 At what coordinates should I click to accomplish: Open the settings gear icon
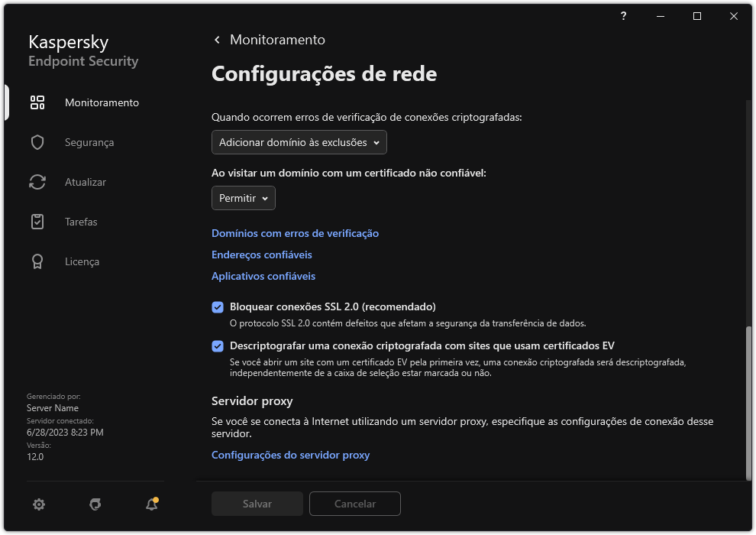click(x=38, y=504)
